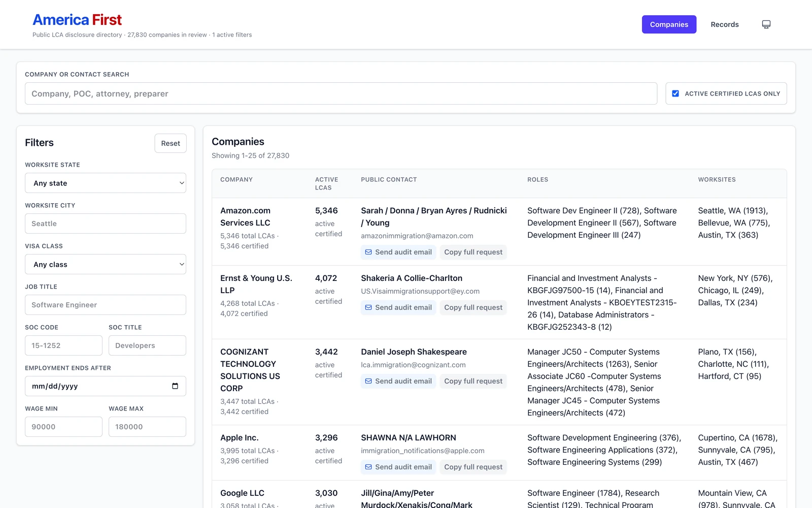Reset all filters

click(x=171, y=143)
